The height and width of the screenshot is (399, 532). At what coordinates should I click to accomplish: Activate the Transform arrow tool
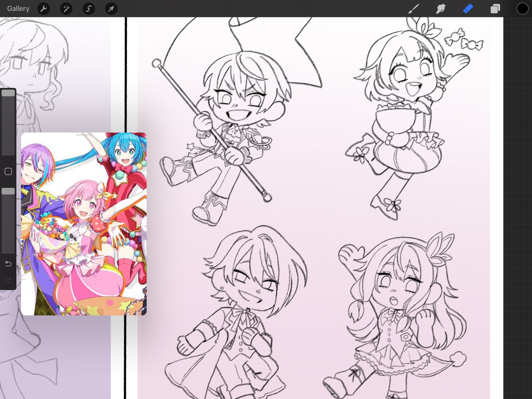point(111,9)
